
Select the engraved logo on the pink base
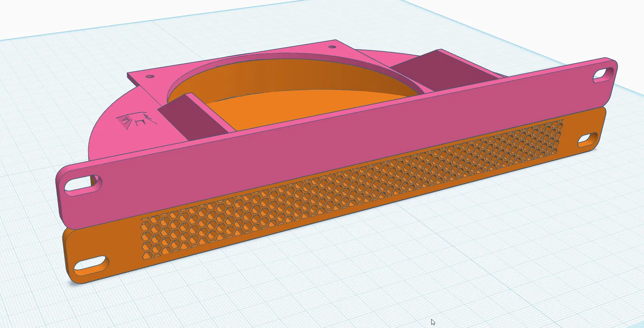(136, 121)
